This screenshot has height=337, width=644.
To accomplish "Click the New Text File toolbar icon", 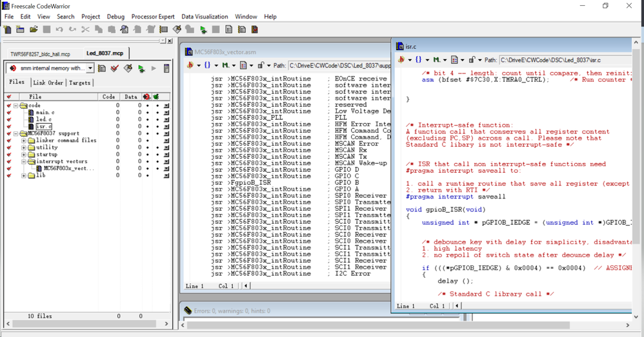I will 7,30.
